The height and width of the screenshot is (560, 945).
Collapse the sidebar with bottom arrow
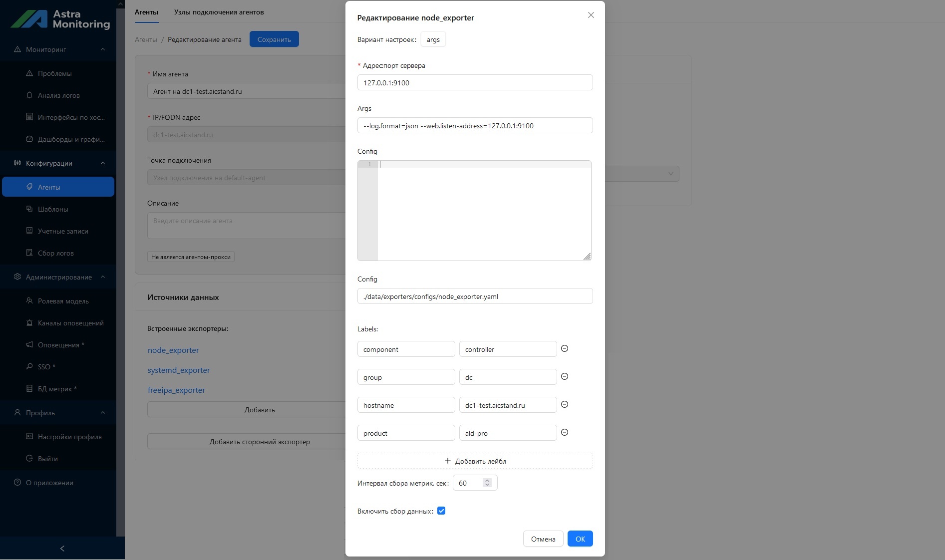click(x=62, y=549)
